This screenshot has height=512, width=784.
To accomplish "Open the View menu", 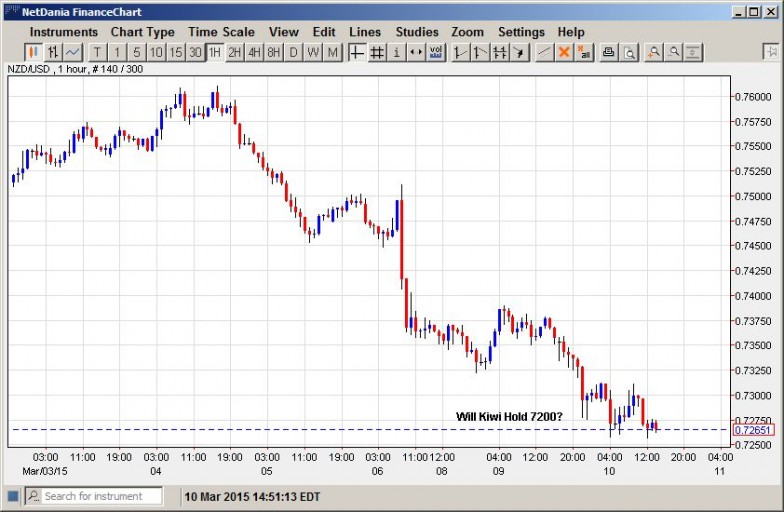I will 284,32.
